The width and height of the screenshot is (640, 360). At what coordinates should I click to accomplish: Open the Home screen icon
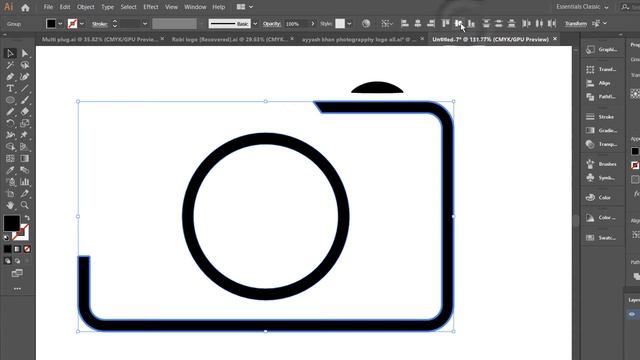click(25, 7)
